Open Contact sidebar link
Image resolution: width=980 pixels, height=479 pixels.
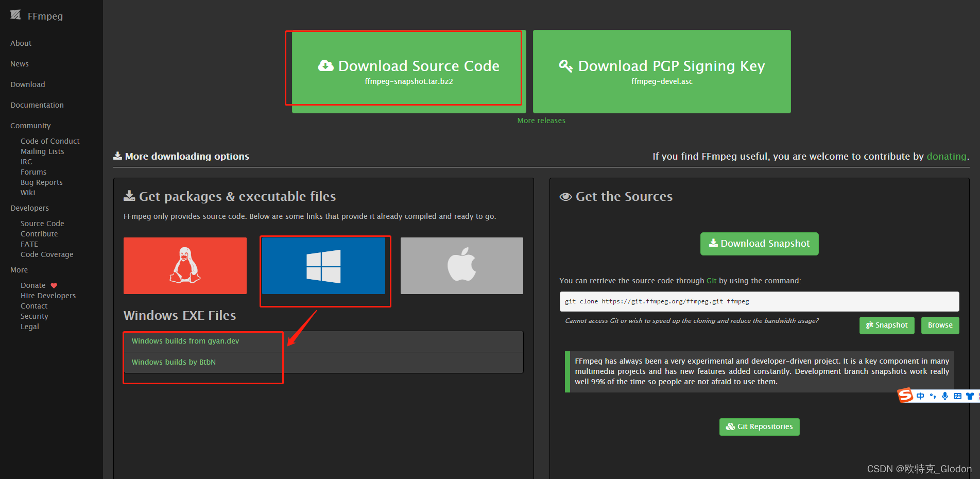[34, 306]
